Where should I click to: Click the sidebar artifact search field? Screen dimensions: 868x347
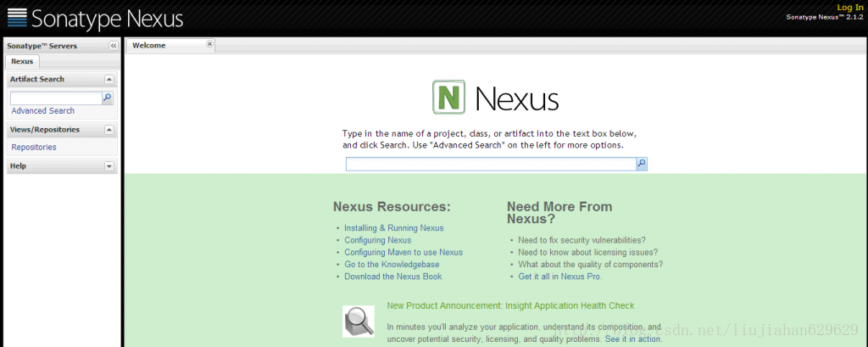coord(56,98)
